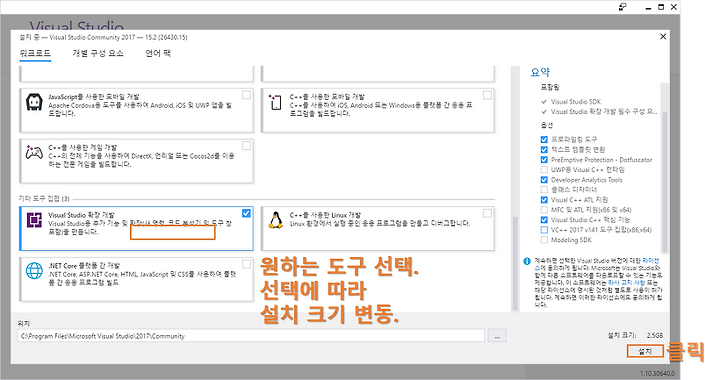Check UWP용 Visual C++ 런타임 option
Image resolution: width=720 pixels, height=380 pixels.
tap(544, 170)
